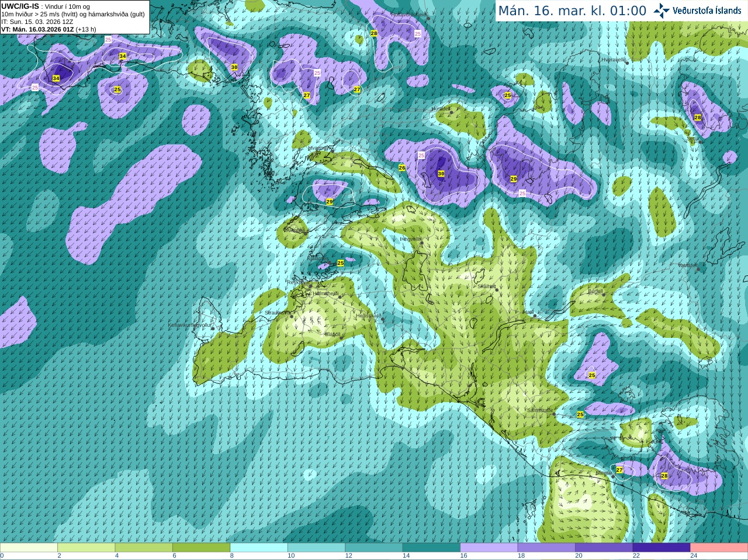Select the 10–12 m/s aqua legend swatch

click(x=316, y=548)
